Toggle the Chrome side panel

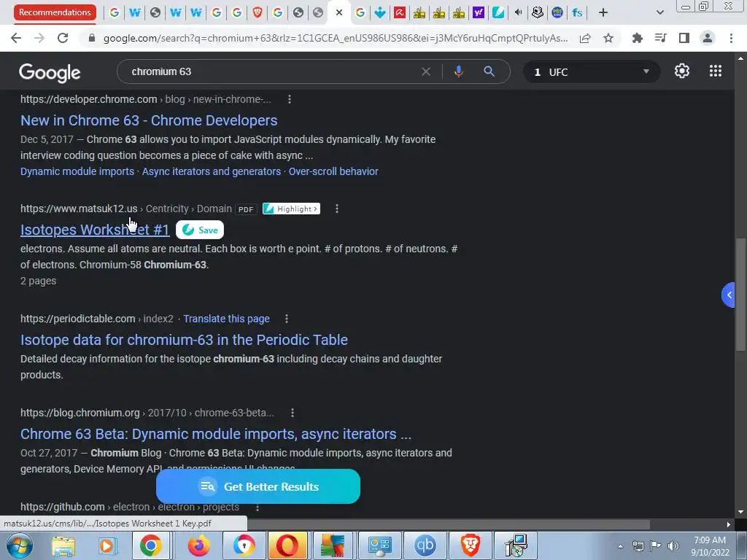684,38
